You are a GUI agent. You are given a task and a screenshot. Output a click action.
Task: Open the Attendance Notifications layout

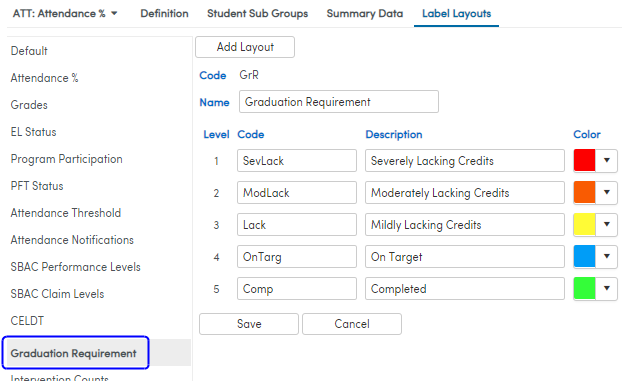coord(72,240)
